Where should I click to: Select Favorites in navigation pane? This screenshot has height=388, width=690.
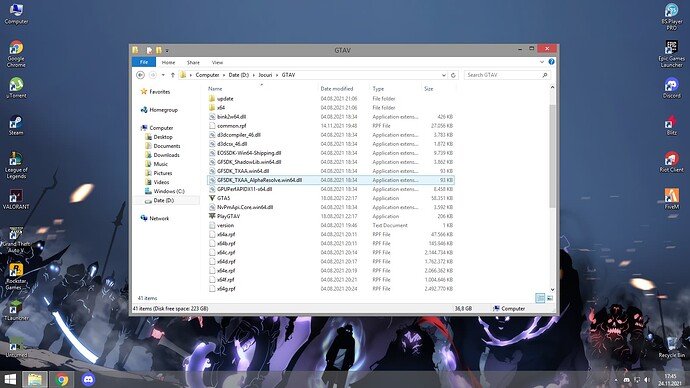(x=159, y=92)
